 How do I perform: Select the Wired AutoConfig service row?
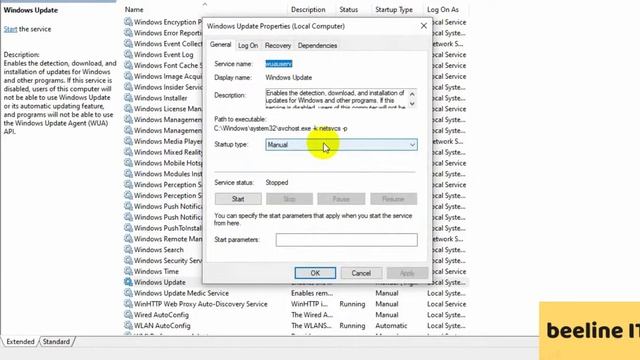tap(296, 315)
